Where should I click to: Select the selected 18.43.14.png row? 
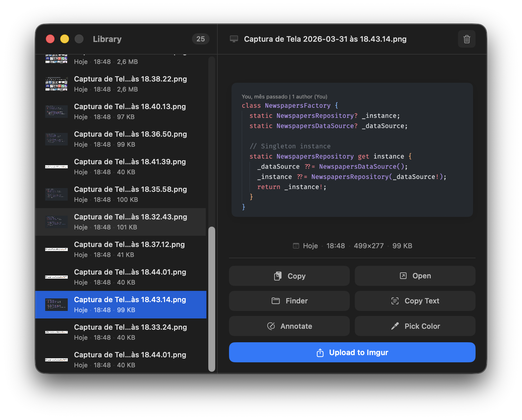coord(121,305)
